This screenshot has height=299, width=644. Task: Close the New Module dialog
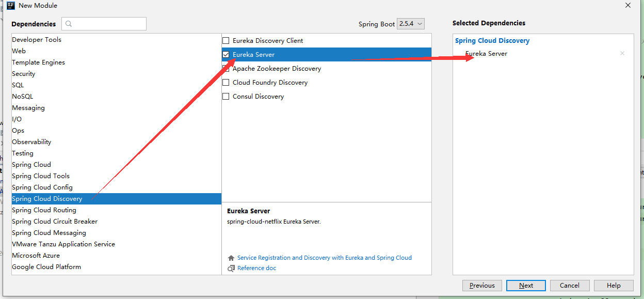coord(628,6)
